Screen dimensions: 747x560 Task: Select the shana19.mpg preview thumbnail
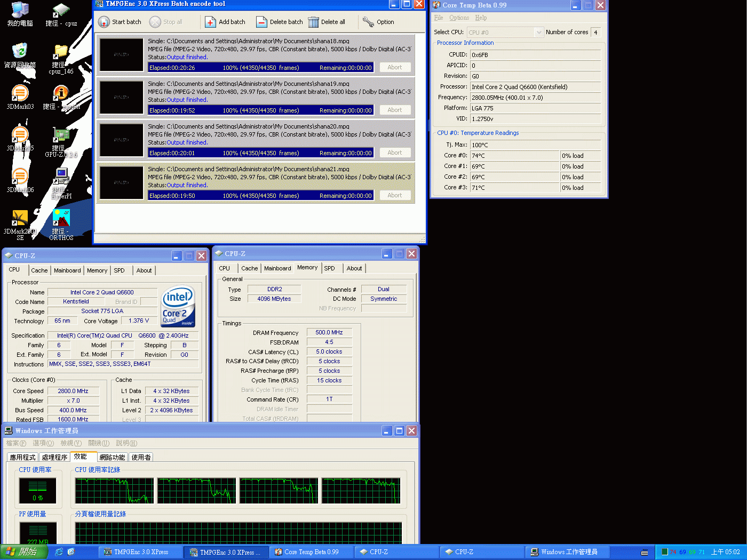coord(122,97)
